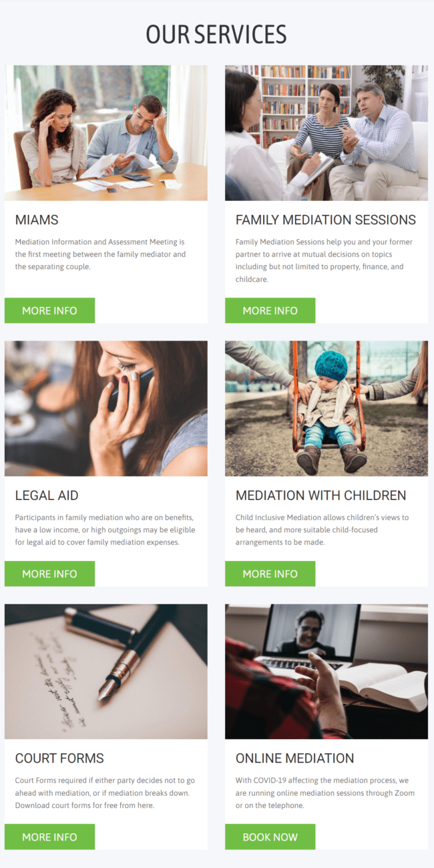This screenshot has width=434, height=868.
Task: Click MORE INFO under Family Mediation Sessions
Action: pyautogui.click(x=270, y=310)
